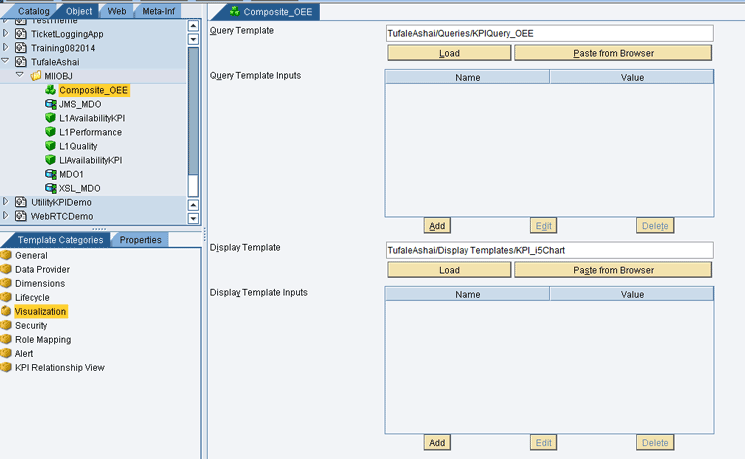Collapse the TufaleAshai project node
745x459 pixels.
click(6, 62)
